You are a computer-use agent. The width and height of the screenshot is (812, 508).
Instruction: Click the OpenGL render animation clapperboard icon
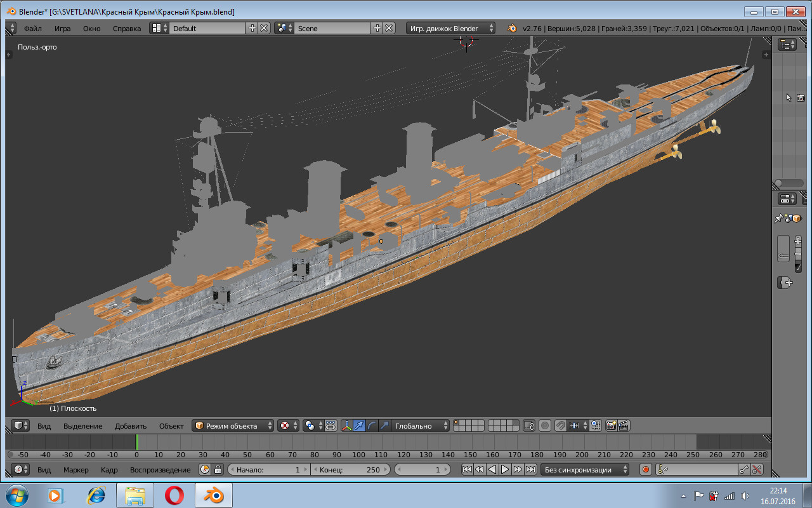pos(624,425)
